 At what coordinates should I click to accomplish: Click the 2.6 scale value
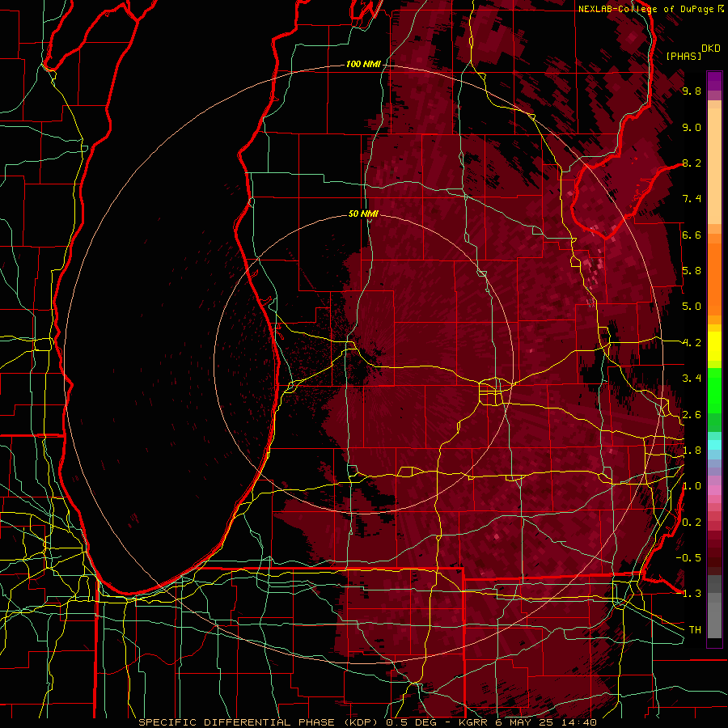point(692,415)
